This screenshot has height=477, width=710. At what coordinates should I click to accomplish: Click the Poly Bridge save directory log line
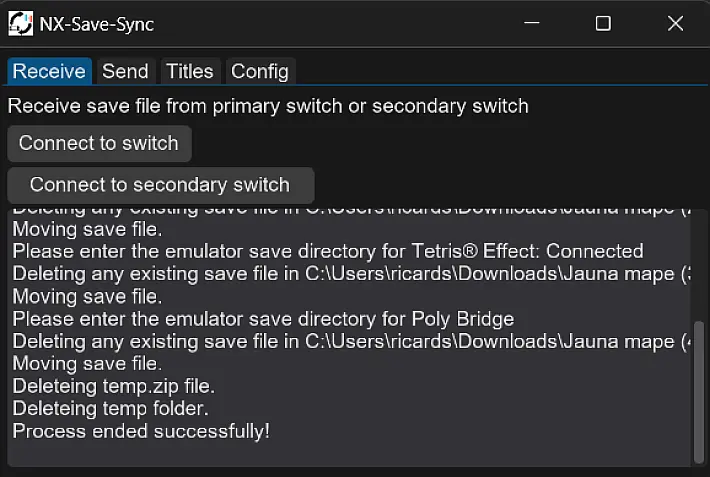(263, 319)
